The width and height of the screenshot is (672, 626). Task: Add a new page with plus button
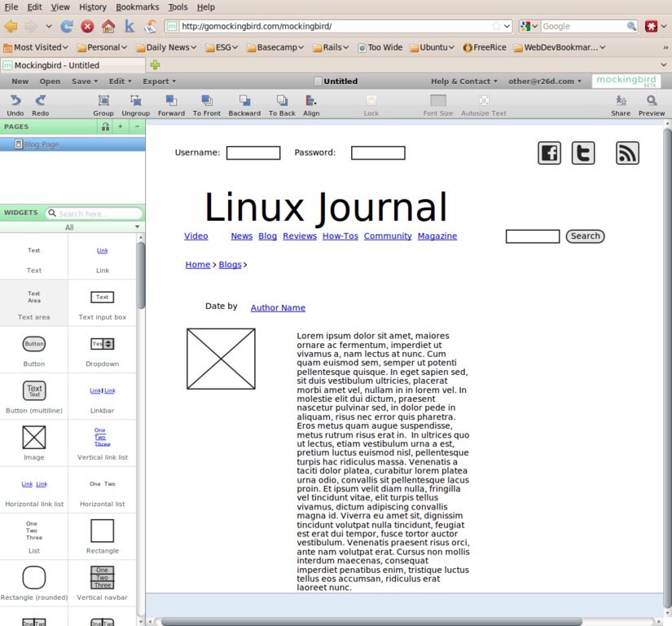click(x=121, y=127)
